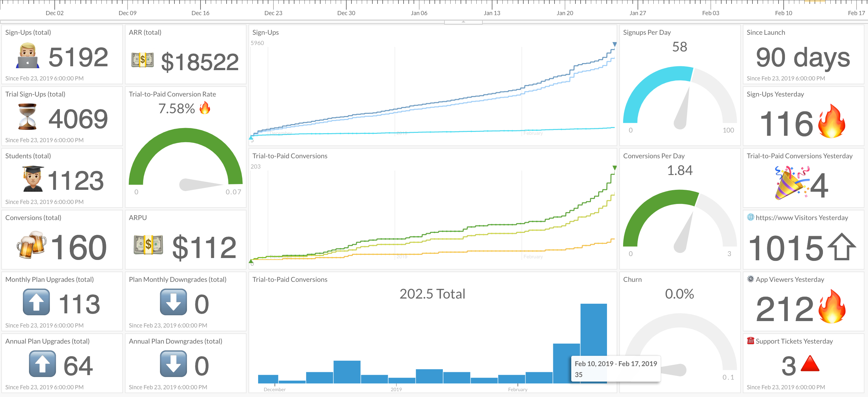868x397 pixels.
Task: Click the 202.5 Total heading
Action: (432, 294)
